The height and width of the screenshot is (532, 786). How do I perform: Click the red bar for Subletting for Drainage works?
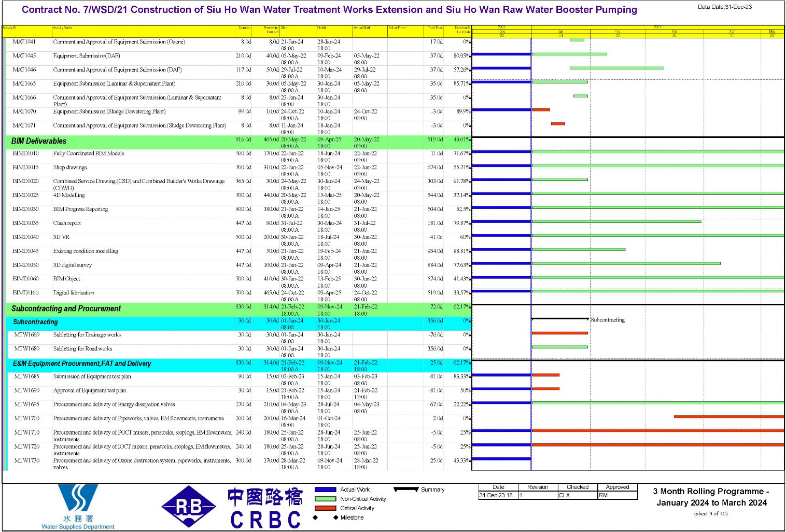click(560, 333)
